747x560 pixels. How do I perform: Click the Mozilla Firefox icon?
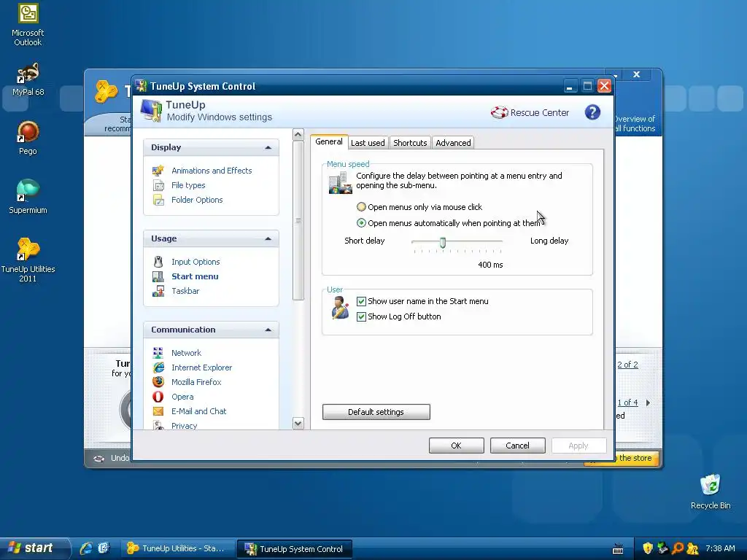(158, 382)
